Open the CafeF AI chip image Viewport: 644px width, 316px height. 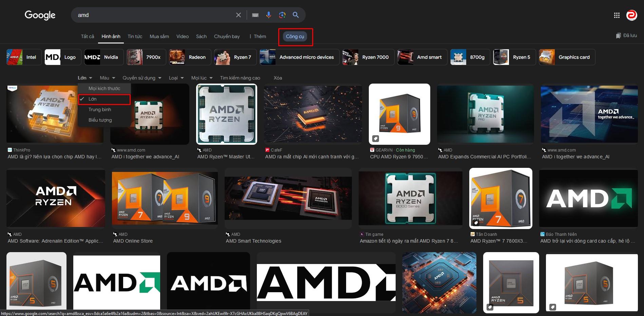313,114
